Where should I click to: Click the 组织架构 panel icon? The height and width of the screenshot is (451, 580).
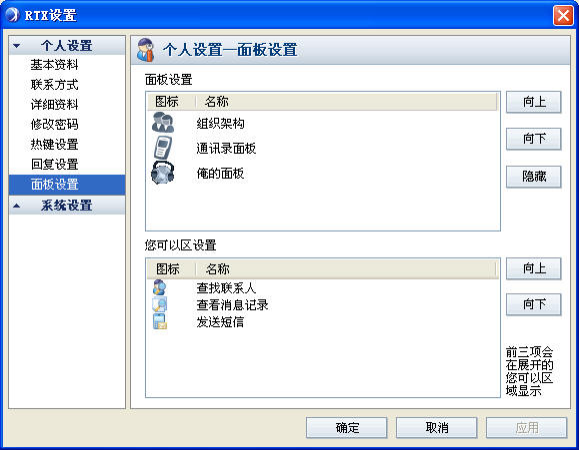click(x=163, y=122)
